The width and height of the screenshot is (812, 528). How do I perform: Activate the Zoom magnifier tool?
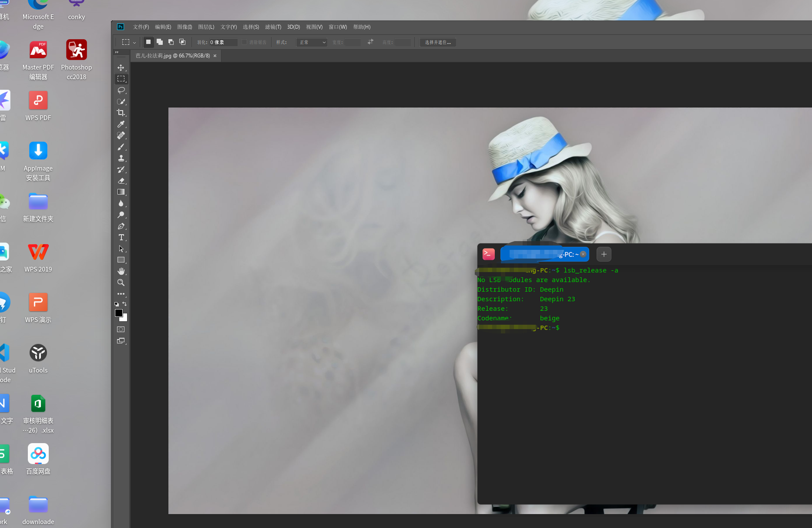point(121,282)
